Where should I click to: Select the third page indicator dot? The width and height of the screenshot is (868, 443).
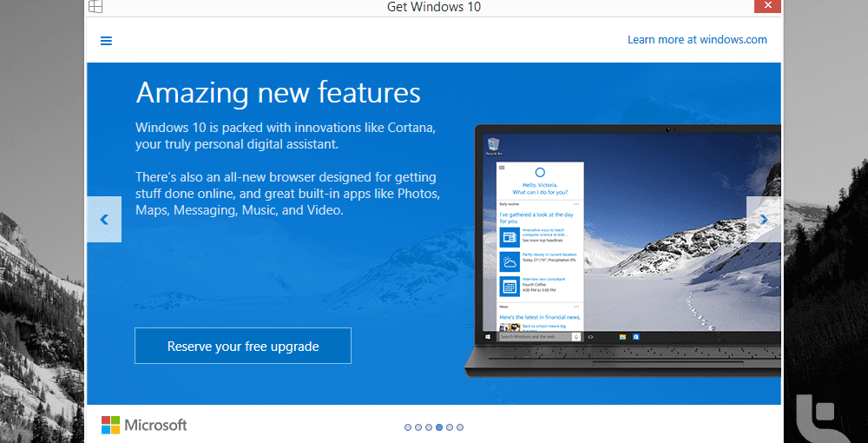(429, 427)
